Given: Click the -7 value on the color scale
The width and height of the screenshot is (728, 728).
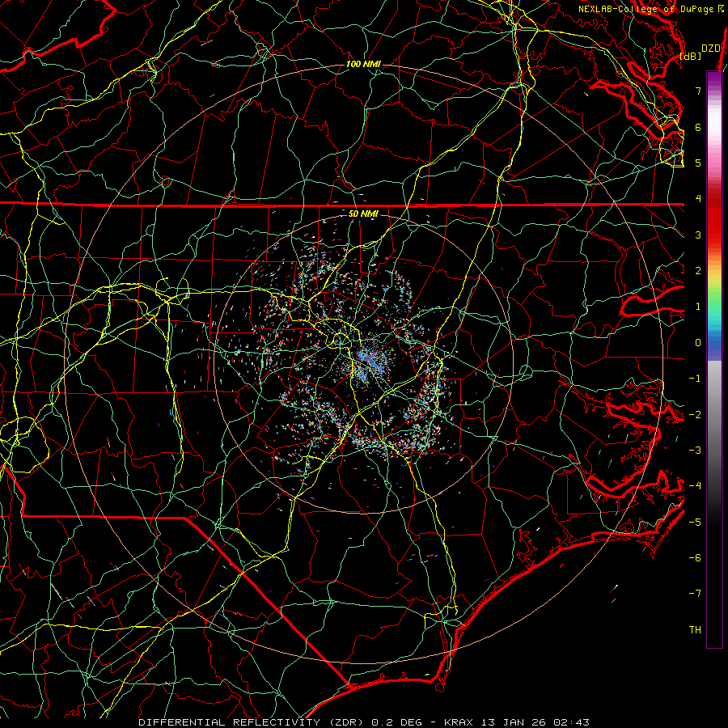Looking at the screenshot, I should point(695,594).
